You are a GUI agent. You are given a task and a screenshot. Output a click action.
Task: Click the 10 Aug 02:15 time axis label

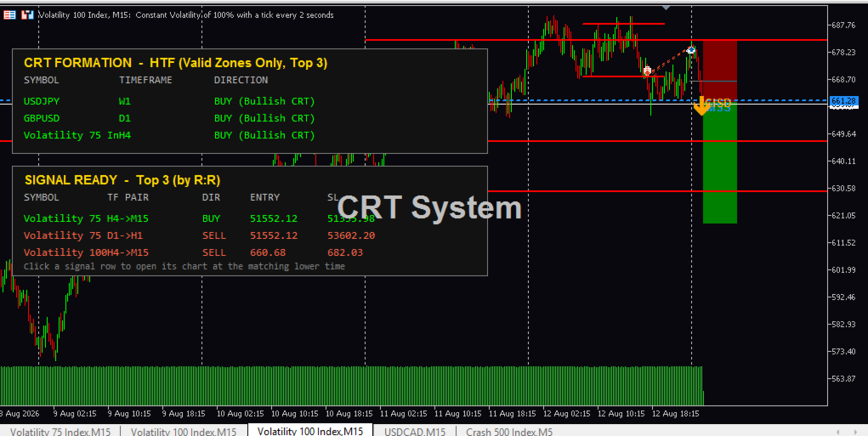pyautogui.click(x=240, y=413)
